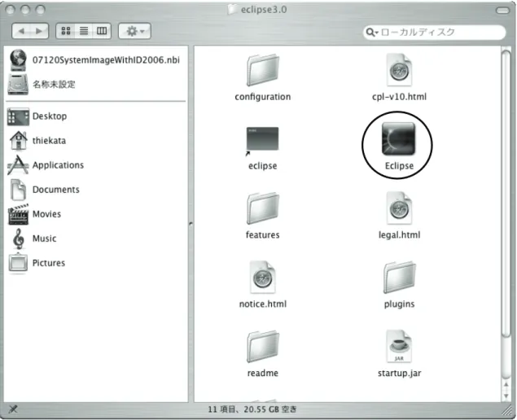The image size is (517, 420).
Task: Select the plugins folder icon
Action: tap(399, 278)
